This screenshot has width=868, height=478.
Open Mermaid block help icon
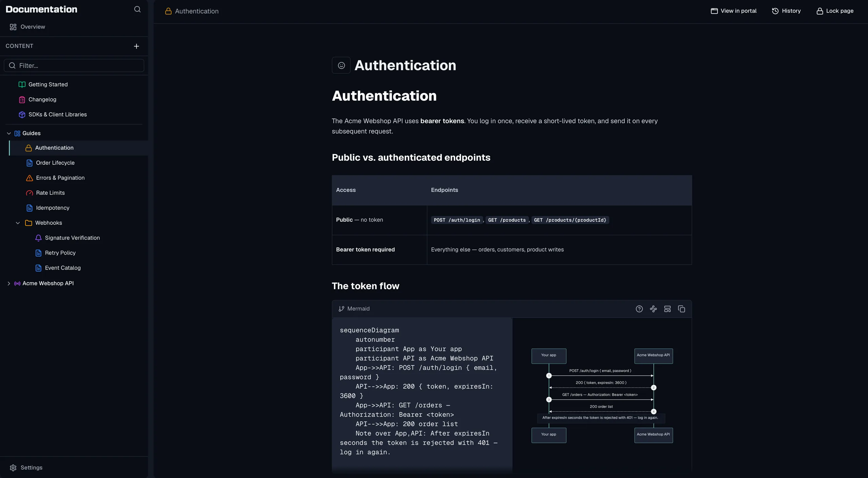tap(639, 309)
